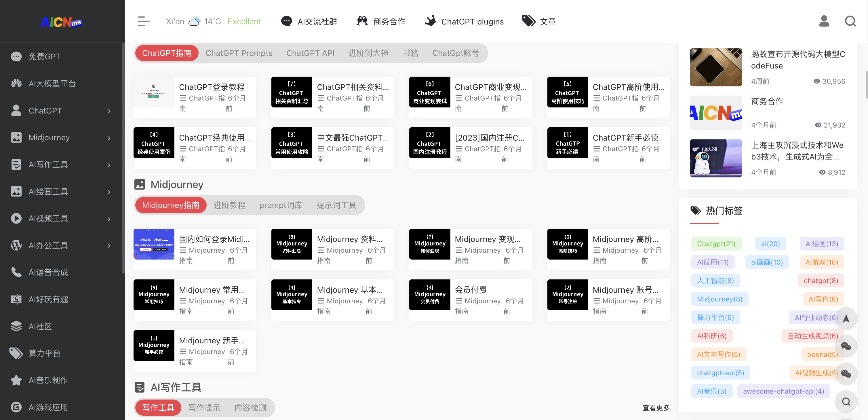Click the Midjourney(8) tag
The image size is (868, 420).
pos(719,299)
